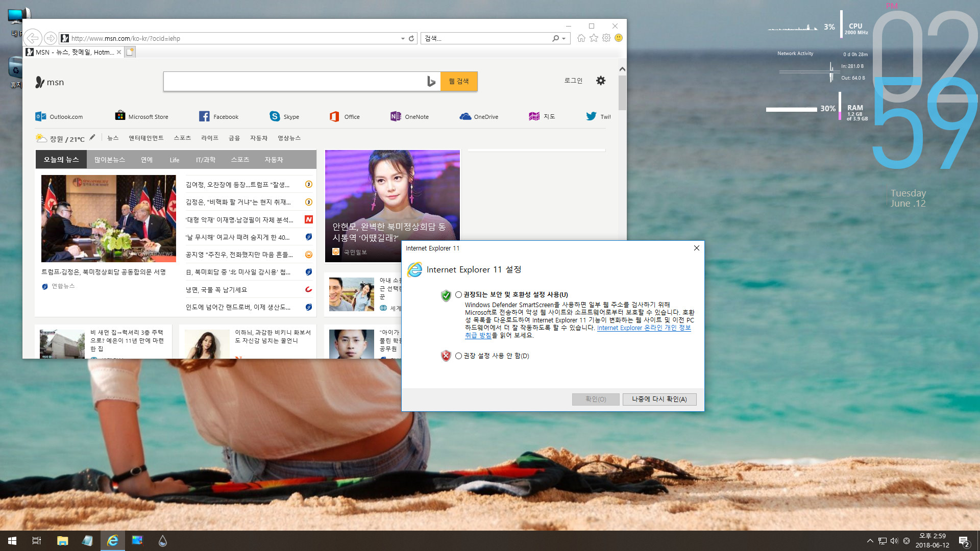
Task: Open 스포츠 in MSN navigation bar
Action: [x=182, y=138]
